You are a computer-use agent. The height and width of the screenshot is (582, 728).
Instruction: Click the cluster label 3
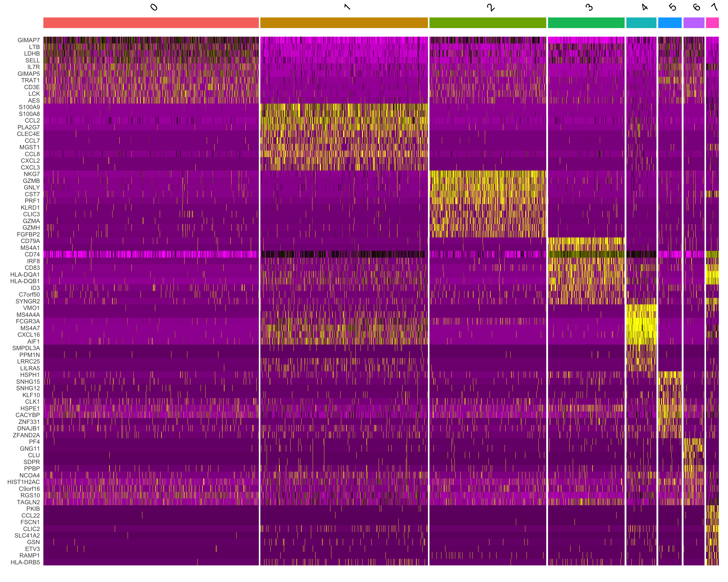[x=589, y=7]
